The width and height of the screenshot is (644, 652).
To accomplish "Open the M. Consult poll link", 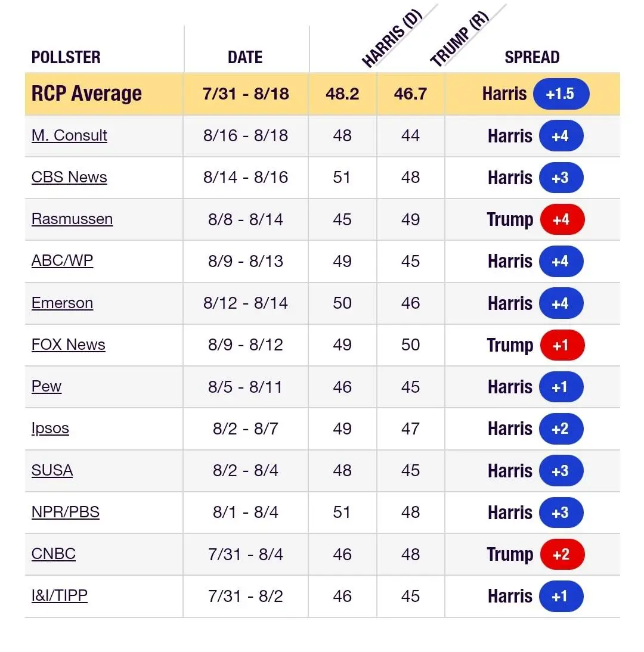I will 69,135.
